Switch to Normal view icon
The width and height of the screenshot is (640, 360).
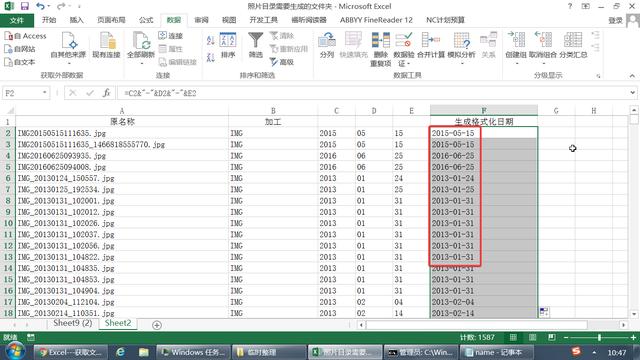point(513,338)
